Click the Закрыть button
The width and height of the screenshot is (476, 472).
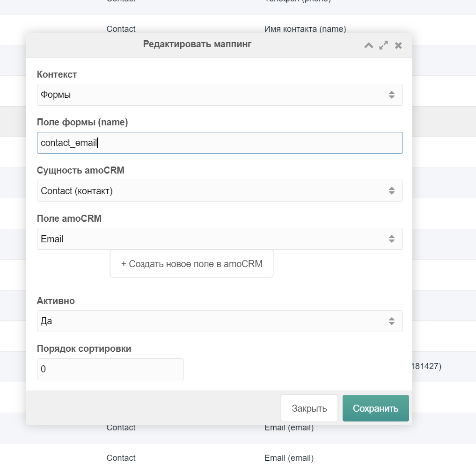click(309, 408)
